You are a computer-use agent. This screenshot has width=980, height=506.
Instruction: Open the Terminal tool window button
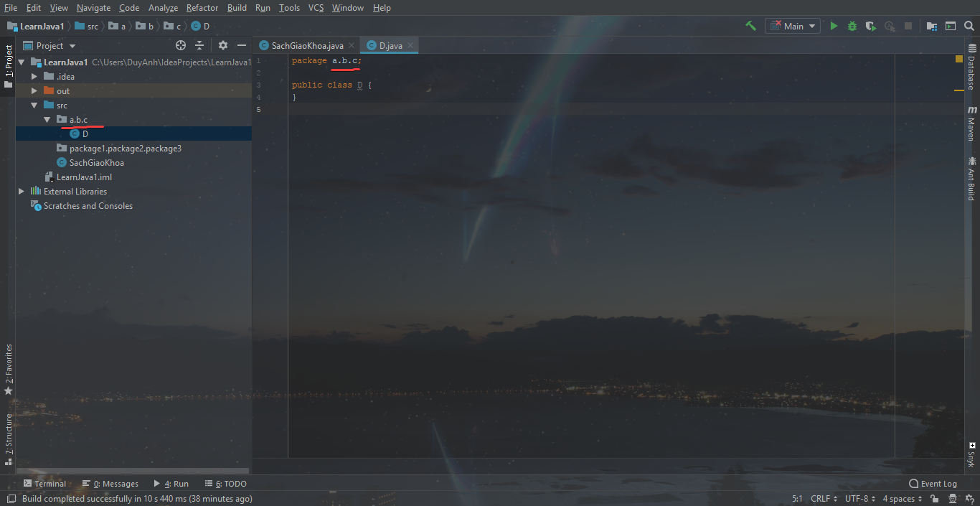point(44,484)
